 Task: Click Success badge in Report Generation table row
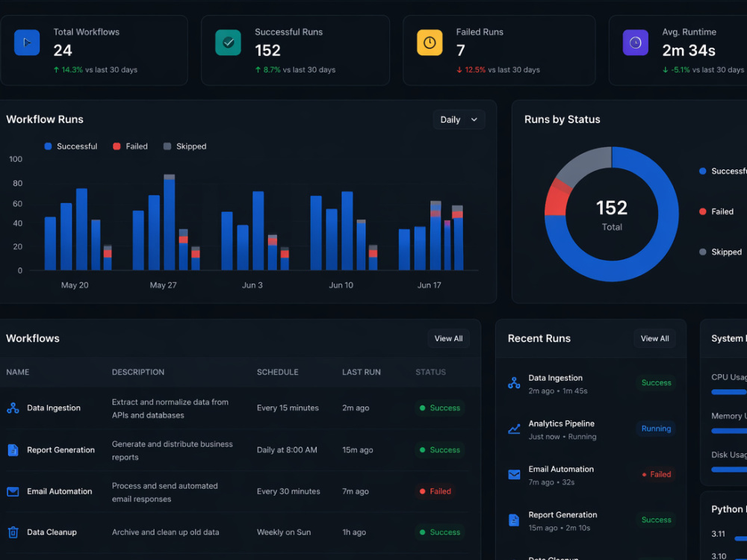(x=440, y=450)
